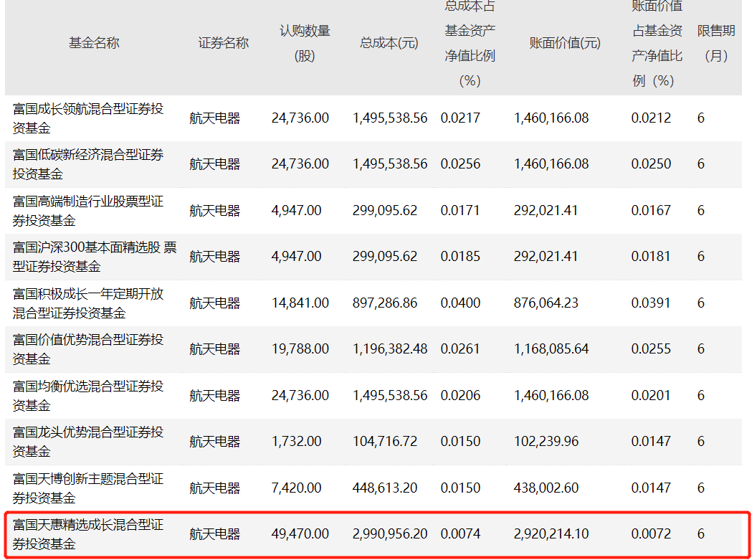This screenshot has height=560, width=752.
Task: Select fund name 富国积极成长一年定期开放混合型
Action: [x=87, y=303]
